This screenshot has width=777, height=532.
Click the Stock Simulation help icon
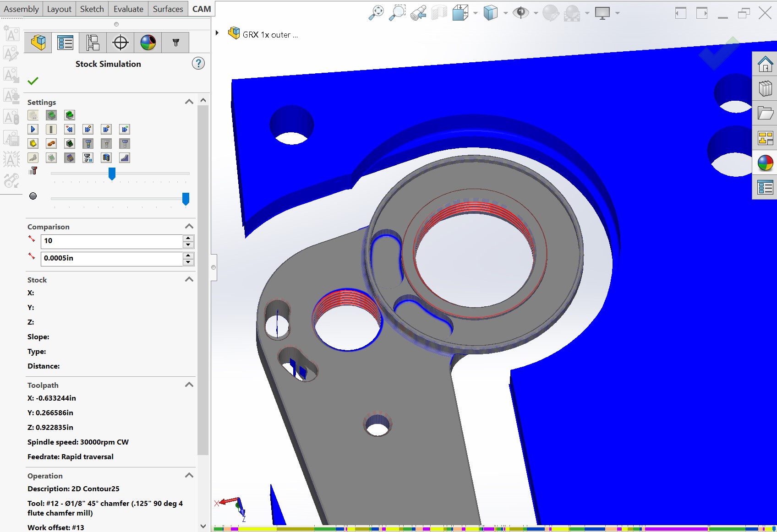click(x=198, y=64)
